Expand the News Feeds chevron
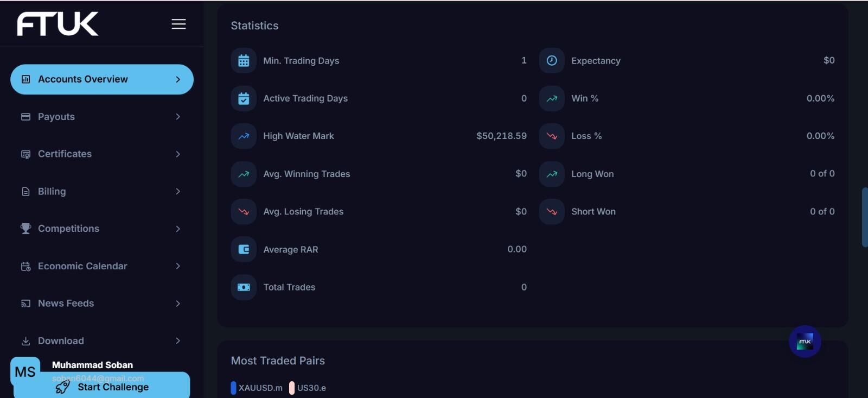 coord(178,304)
